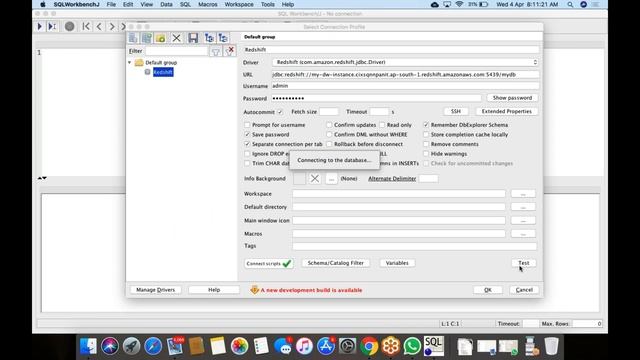This screenshot has height=360, width=640.
Task: Collapse the Default group tree node
Action: pos(129,62)
